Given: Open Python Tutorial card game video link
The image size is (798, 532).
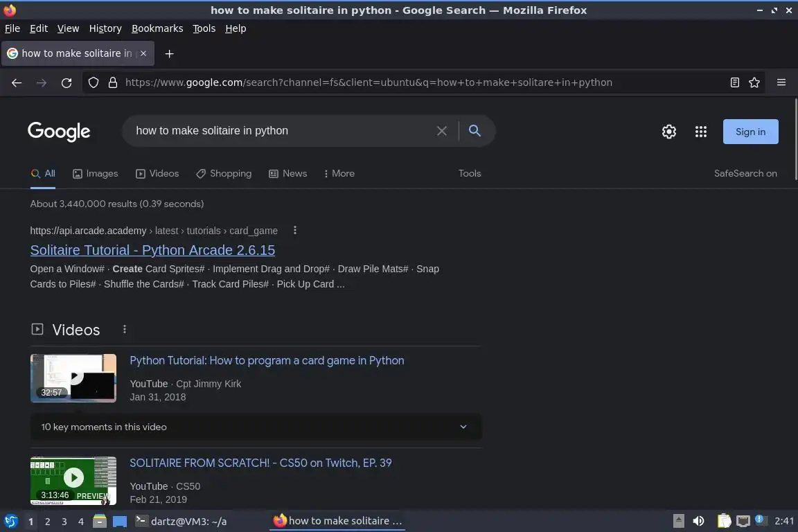Looking at the screenshot, I should point(267,360).
